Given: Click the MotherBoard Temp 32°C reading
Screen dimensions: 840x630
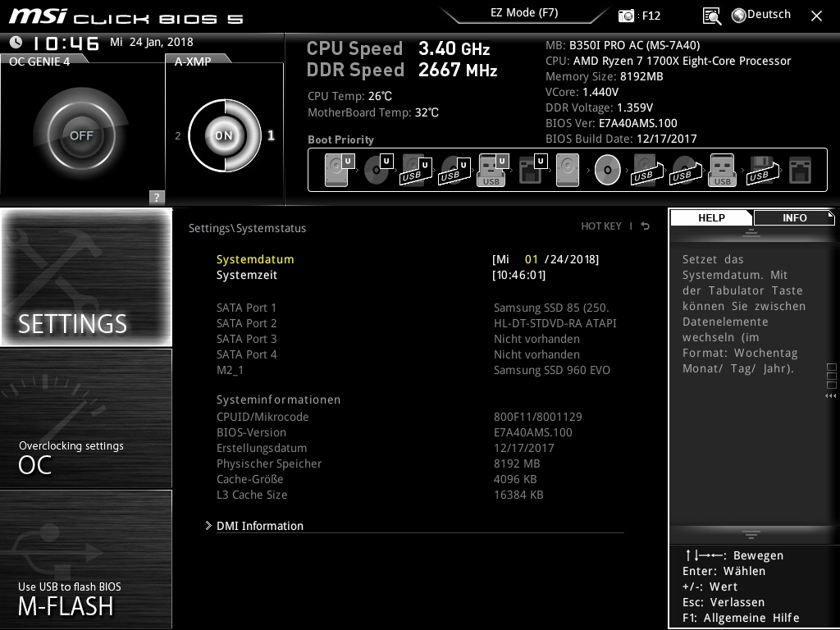Looking at the screenshot, I should point(373,112).
